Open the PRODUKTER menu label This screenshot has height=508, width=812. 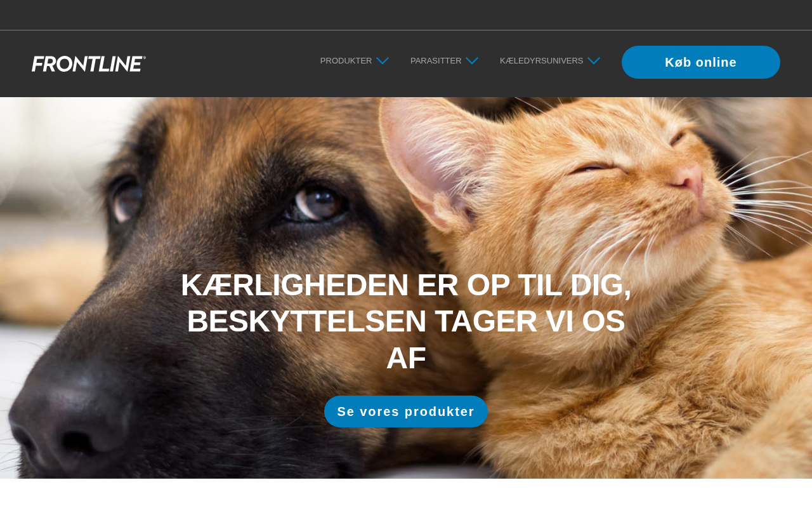point(346,61)
